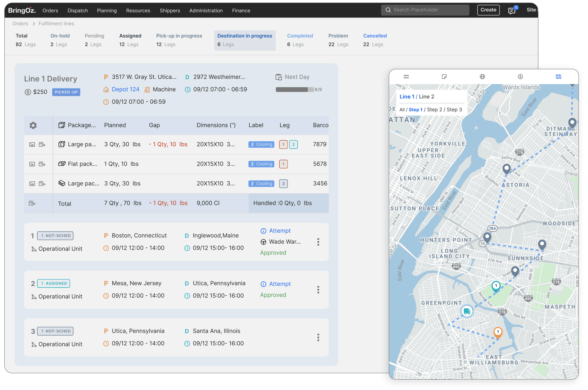
Task: Select the globe icon in side panel
Action: (482, 77)
